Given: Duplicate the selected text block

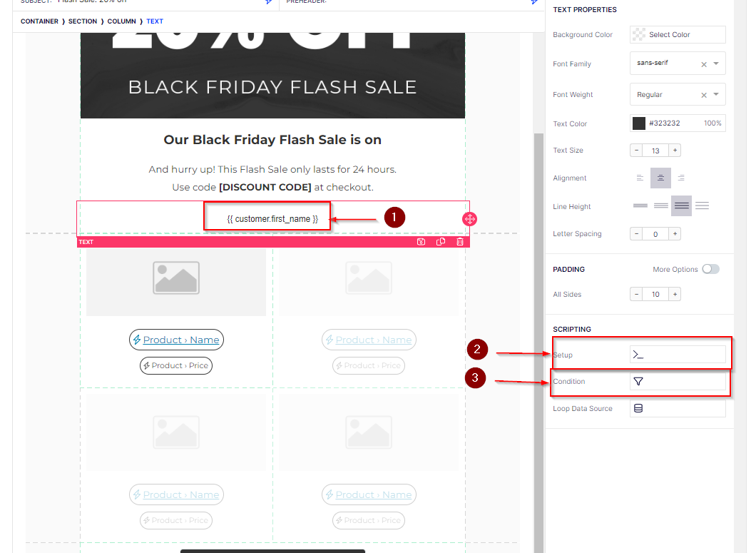Looking at the screenshot, I should coord(441,242).
